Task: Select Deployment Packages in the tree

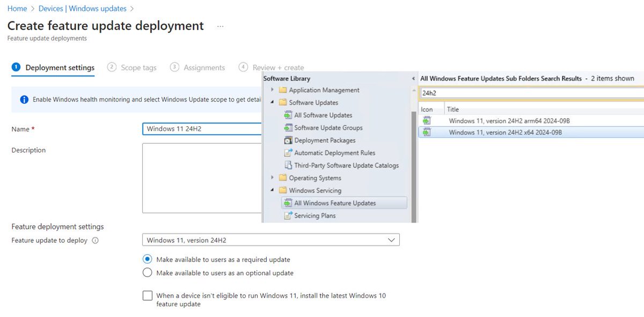Action: tap(325, 140)
